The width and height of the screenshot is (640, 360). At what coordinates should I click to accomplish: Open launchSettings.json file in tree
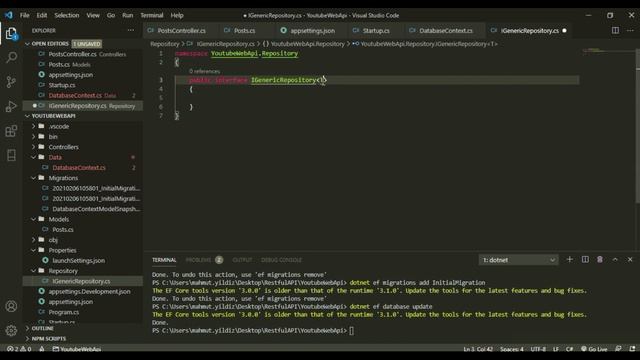(x=78, y=260)
